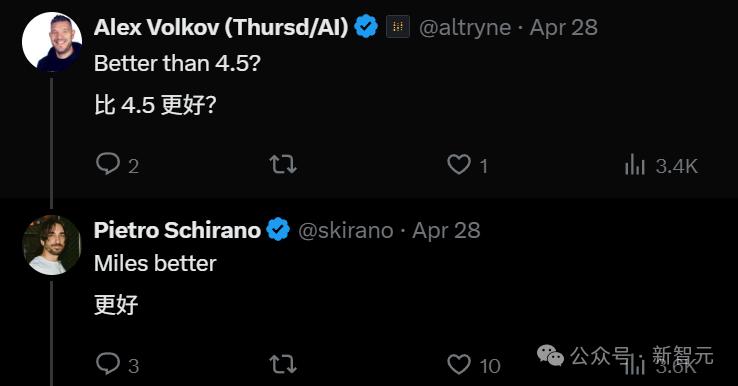This screenshot has width=738, height=386.
Task: Visit the @skirano handle link
Action: pyautogui.click(x=345, y=231)
